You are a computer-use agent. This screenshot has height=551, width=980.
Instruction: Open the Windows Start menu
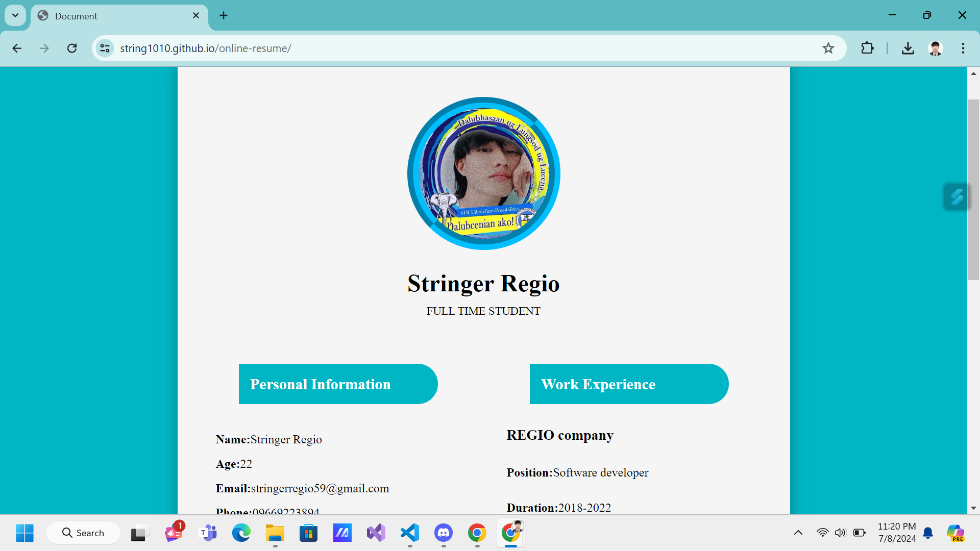[24, 533]
